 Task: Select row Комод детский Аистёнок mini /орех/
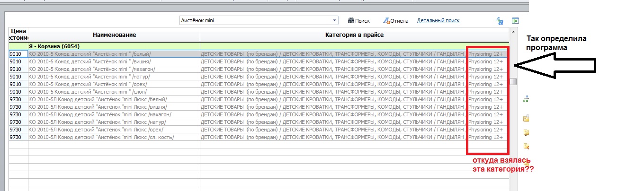click(x=259, y=84)
